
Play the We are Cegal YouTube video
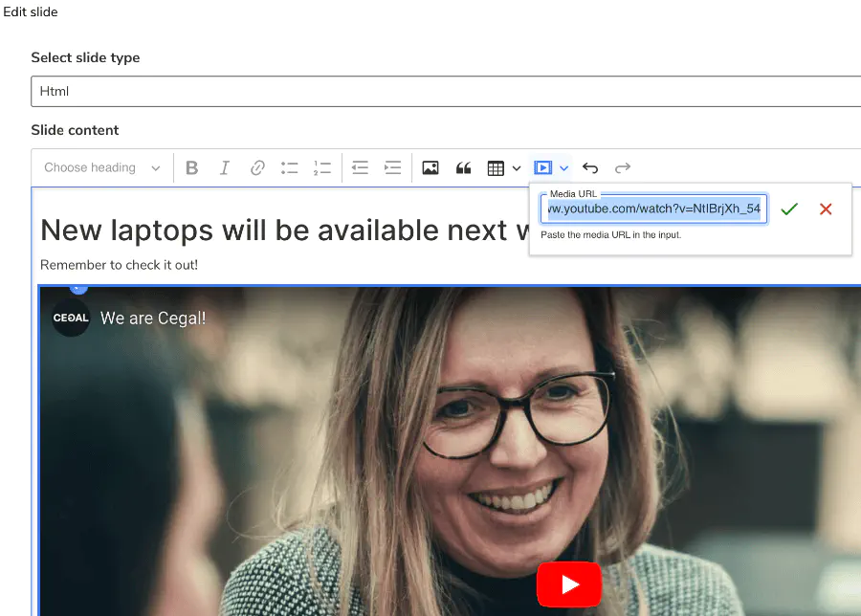tap(569, 583)
